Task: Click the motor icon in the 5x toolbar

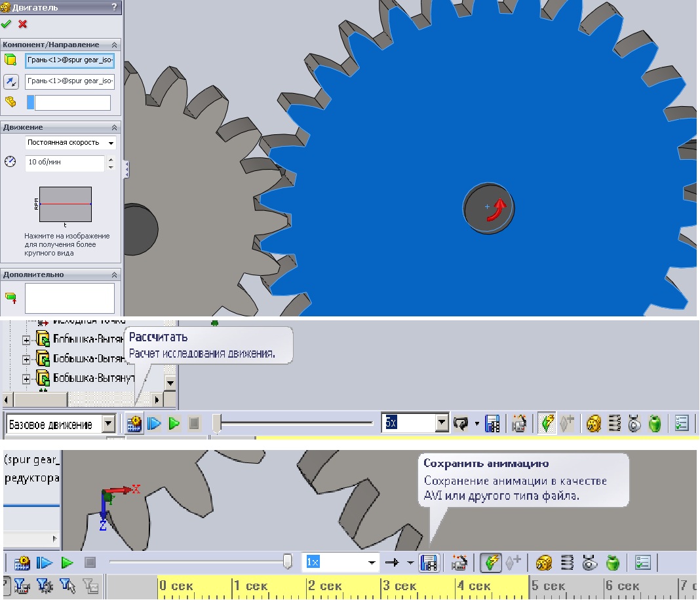Action: pos(594,424)
